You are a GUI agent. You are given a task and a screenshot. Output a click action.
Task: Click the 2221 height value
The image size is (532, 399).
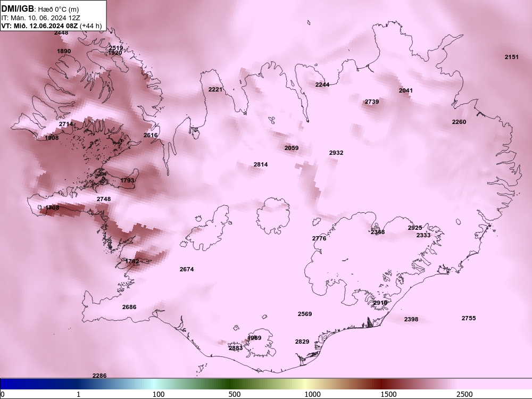tap(215, 89)
